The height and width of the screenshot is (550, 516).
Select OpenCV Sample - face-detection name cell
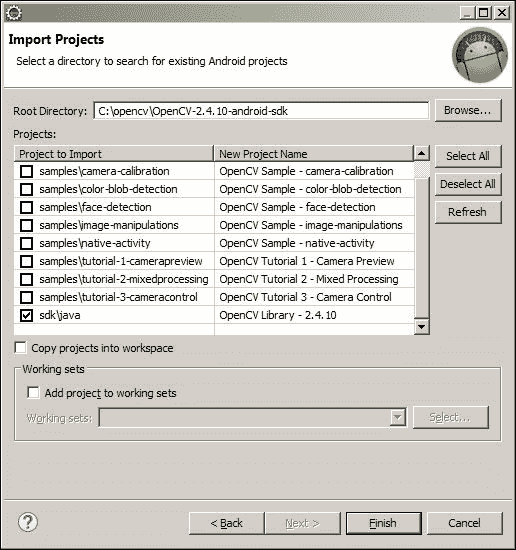314,207
